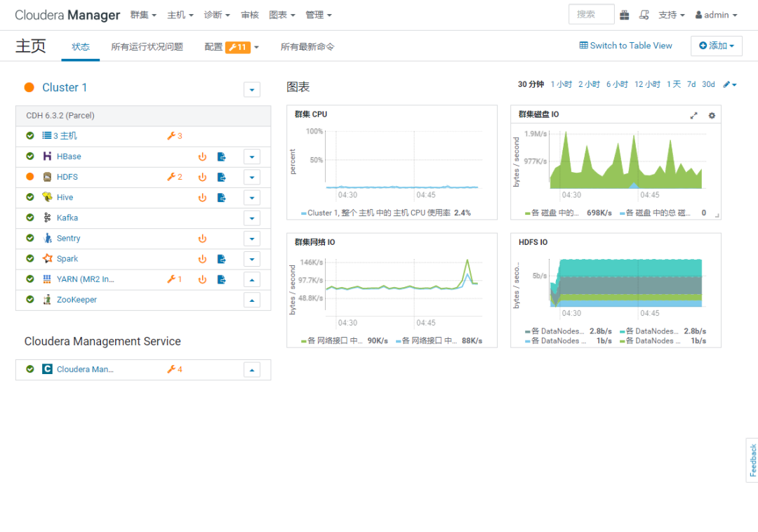Viewport: 758px width, 532px height.
Task: Click the HBase service icon
Action: point(47,156)
